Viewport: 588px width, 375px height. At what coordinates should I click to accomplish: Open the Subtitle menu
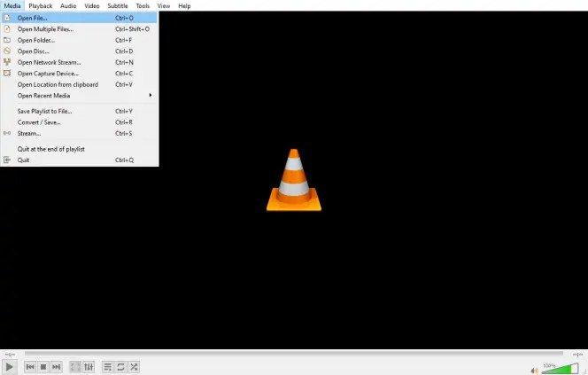coord(118,5)
